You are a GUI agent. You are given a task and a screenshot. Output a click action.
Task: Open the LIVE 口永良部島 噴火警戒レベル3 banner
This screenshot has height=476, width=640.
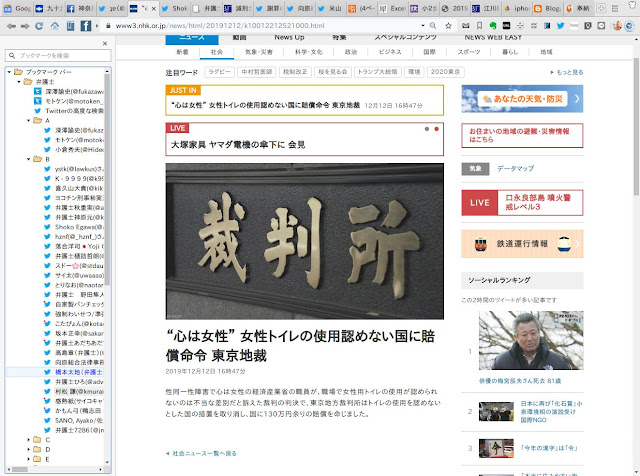coord(522,202)
